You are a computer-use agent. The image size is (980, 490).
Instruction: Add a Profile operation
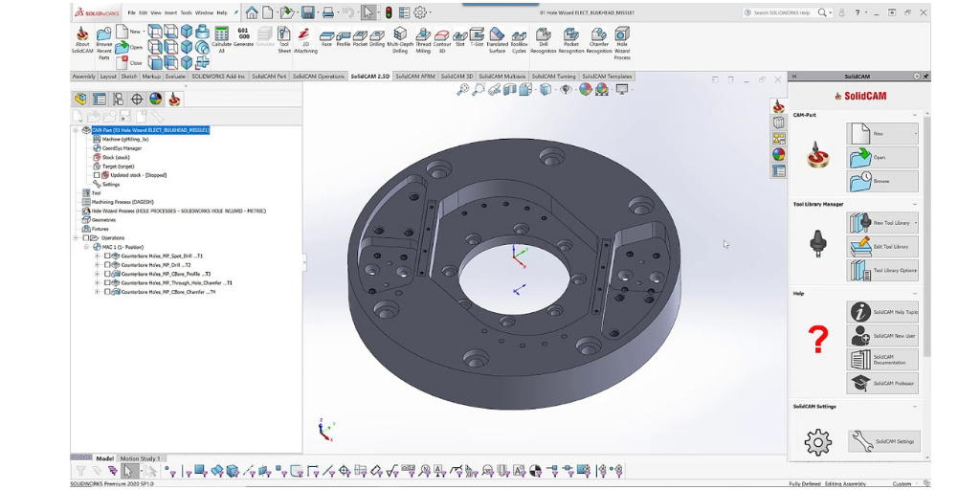coord(344,38)
